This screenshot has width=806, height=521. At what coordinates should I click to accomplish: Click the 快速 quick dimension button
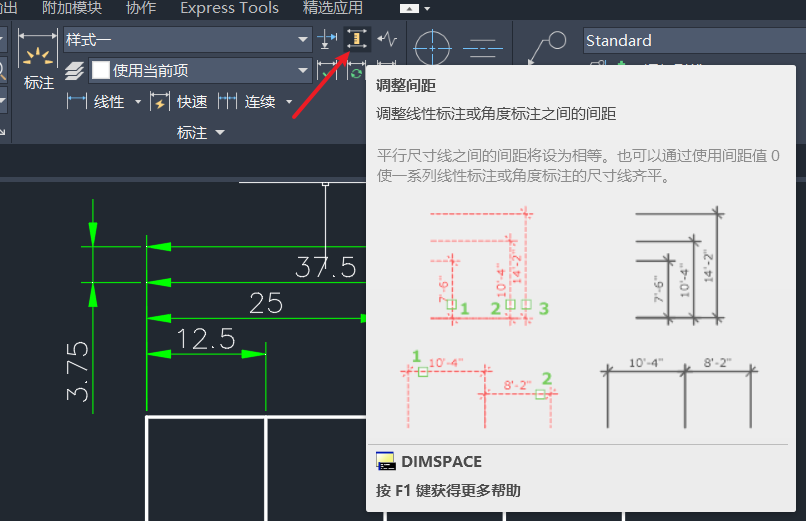pos(179,102)
